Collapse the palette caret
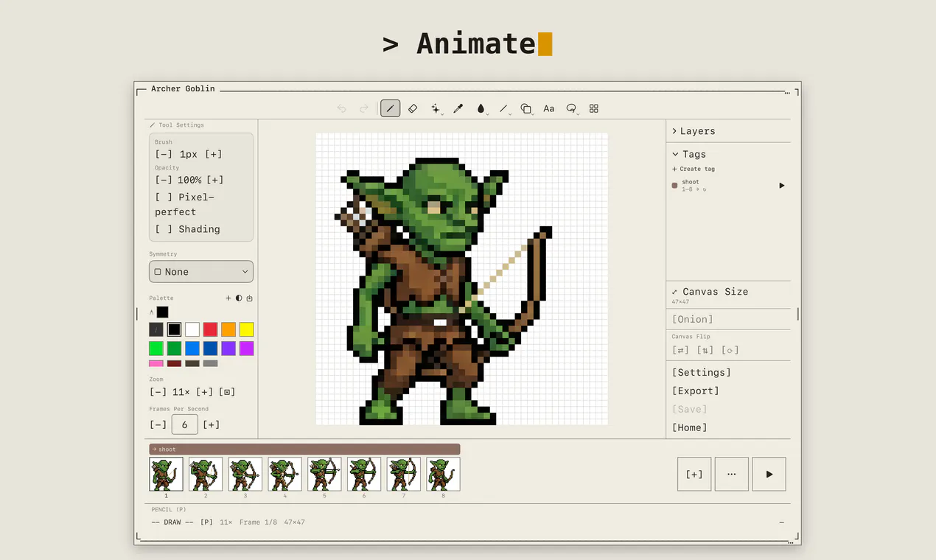Screen dimensions: 936x560 coord(151,312)
